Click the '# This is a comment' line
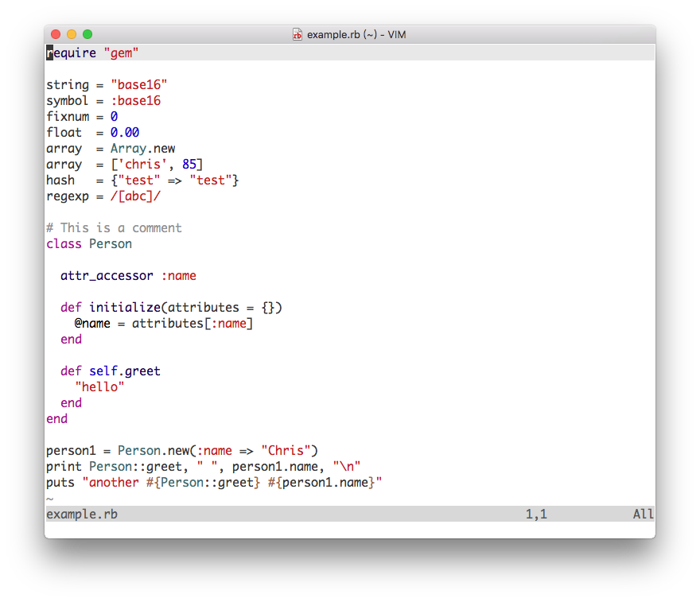The width and height of the screenshot is (700, 602). [x=115, y=228]
